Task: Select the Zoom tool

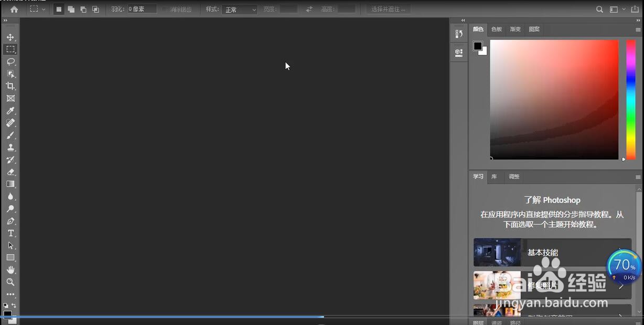Action: tap(10, 282)
